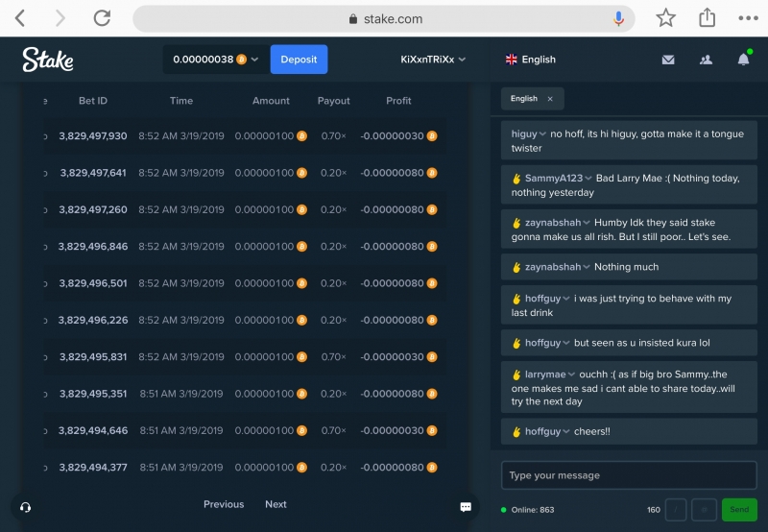Screen dimensions: 768x532
Task: Open the notifications bell
Action: tap(743, 60)
